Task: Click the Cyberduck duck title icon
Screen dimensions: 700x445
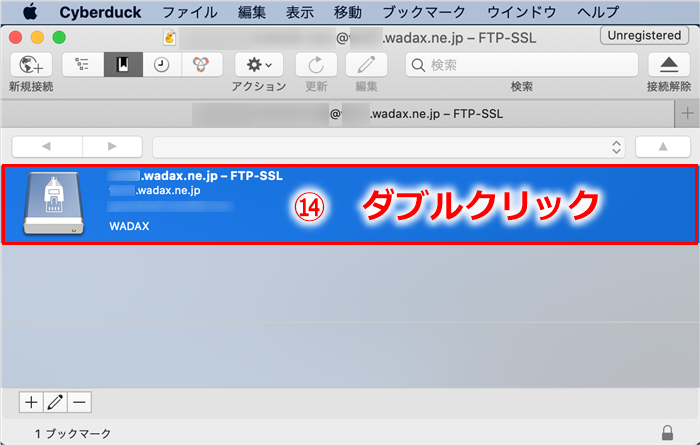Action: click(x=170, y=38)
